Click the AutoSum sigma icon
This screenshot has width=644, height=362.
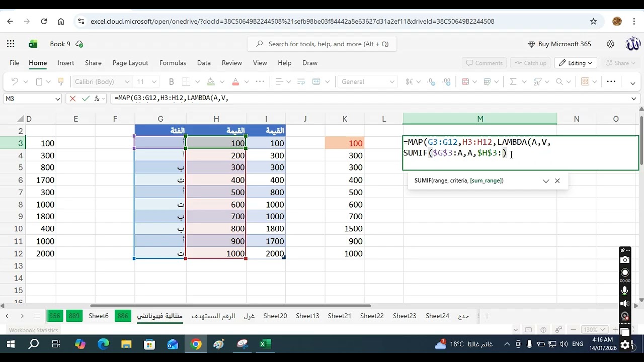point(513,81)
